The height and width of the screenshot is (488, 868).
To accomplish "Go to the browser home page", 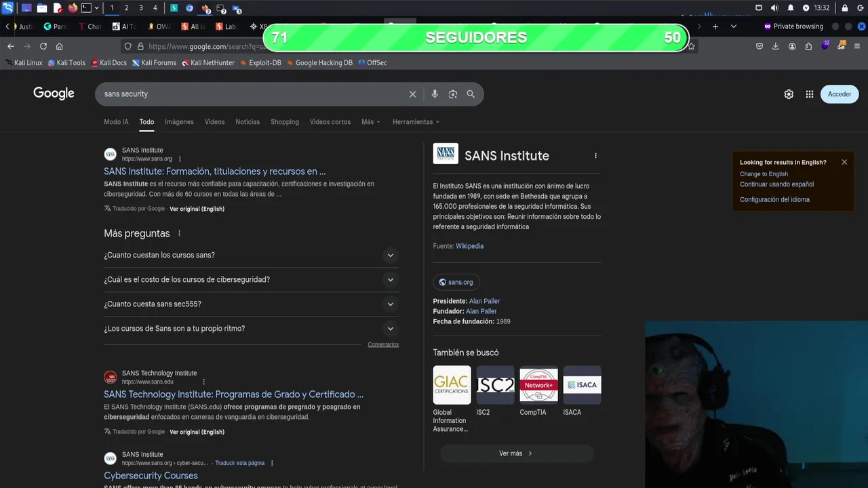I will click(60, 46).
